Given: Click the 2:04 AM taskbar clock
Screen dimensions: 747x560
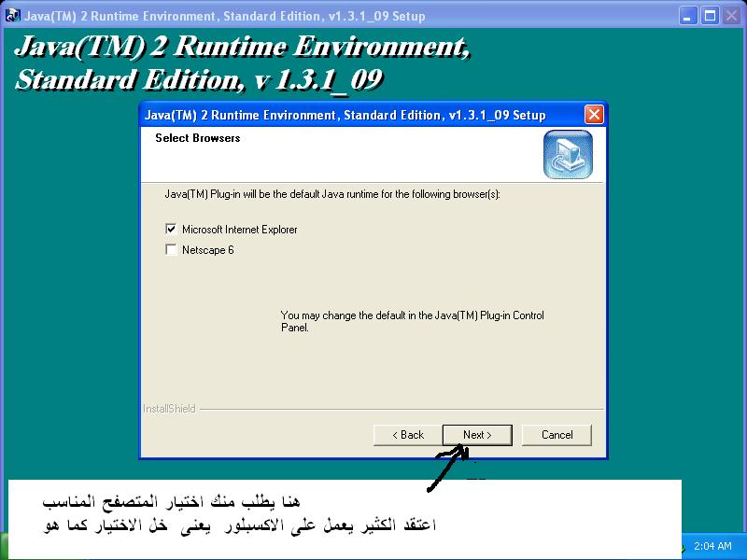Looking at the screenshot, I should click(712, 546).
